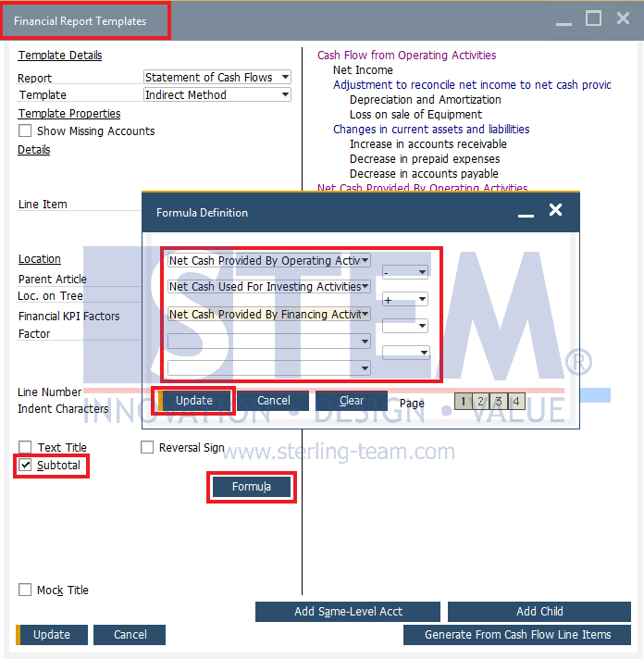Open the minus operator dropdown
Image resolution: width=644 pixels, height=659 pixels.
(405, 272)
